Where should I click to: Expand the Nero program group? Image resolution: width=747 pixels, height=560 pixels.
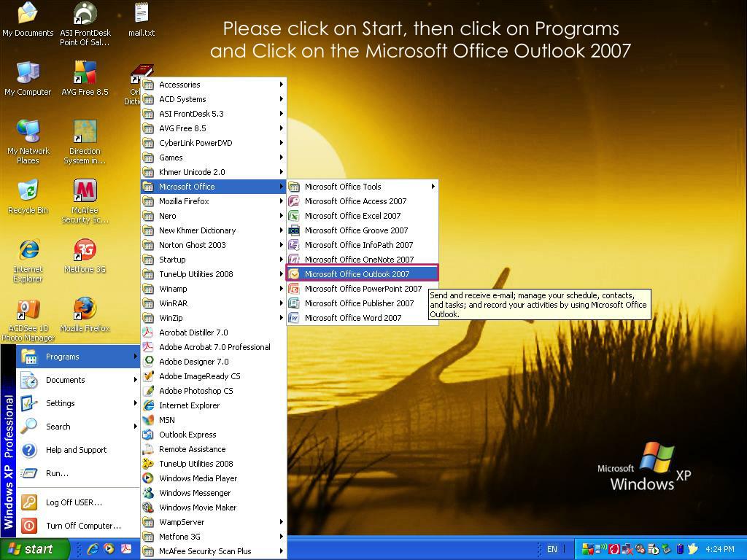(x=214, y=216)
